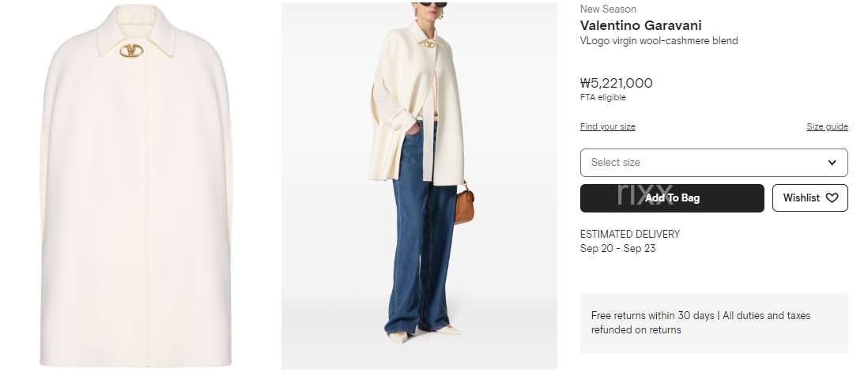Viewport: 868px width, 376px height.
Task: Click the New Season label
Action: point(608,9)
